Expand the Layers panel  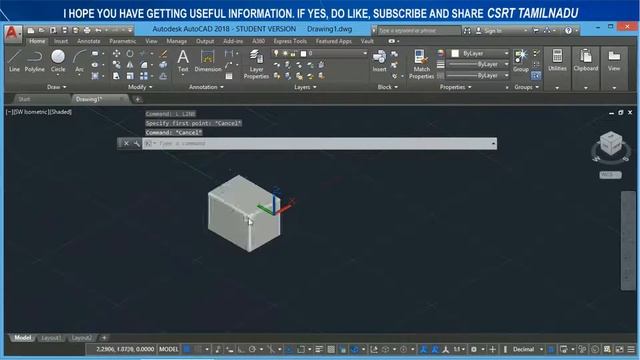pyautogui.click(x=305, y=87)
